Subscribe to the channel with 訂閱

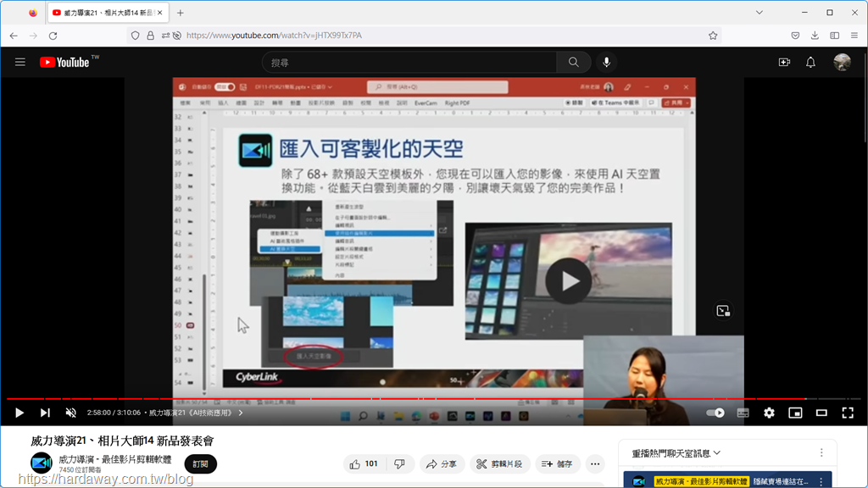(x=200, y=463)
